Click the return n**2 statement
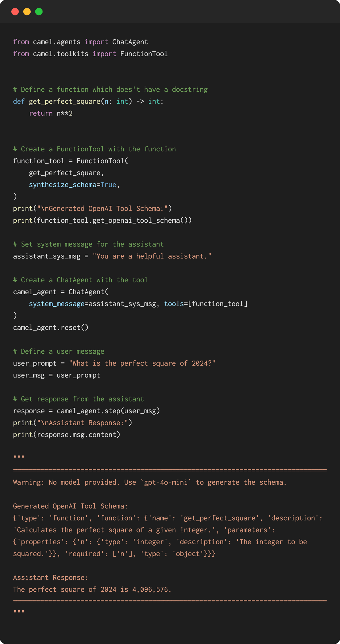Image resolution: width=340 pixels, height=644 pixels. pos(51,113)
